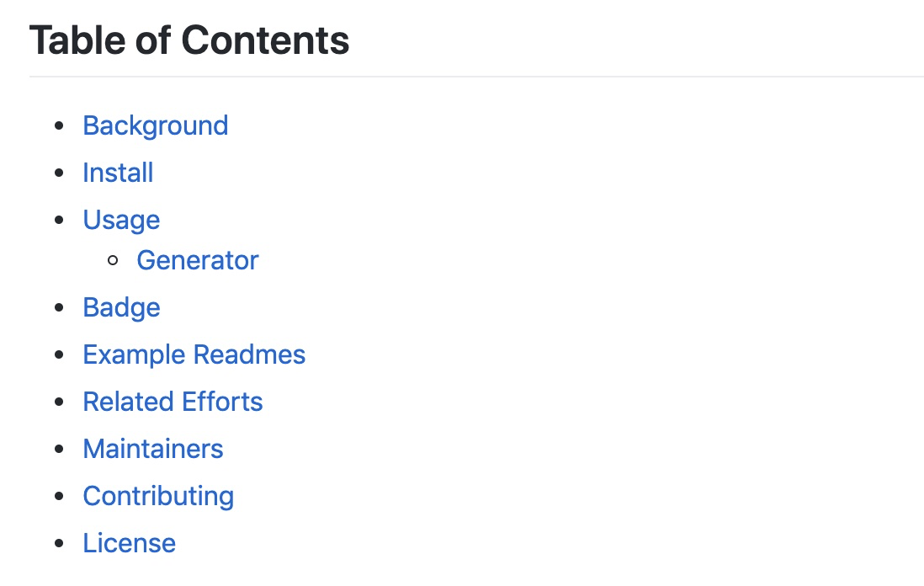Click the License link
This screenshot has width=924, height=586.
coord(129,543)
